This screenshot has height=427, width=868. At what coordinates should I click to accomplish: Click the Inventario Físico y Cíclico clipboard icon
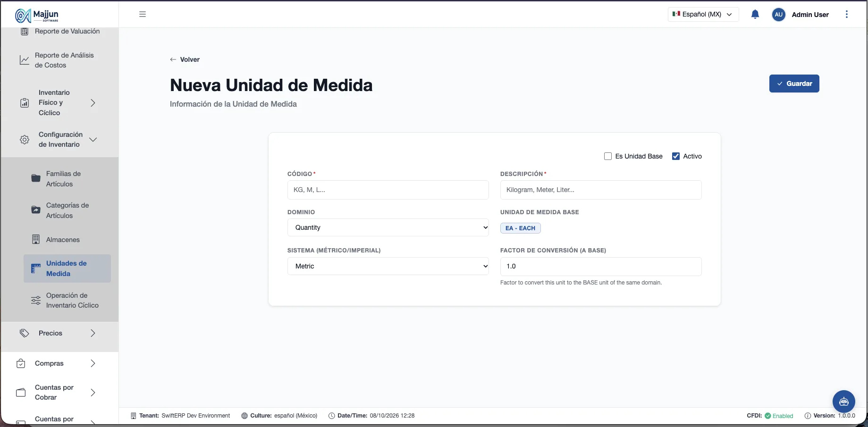click(25, 103)
